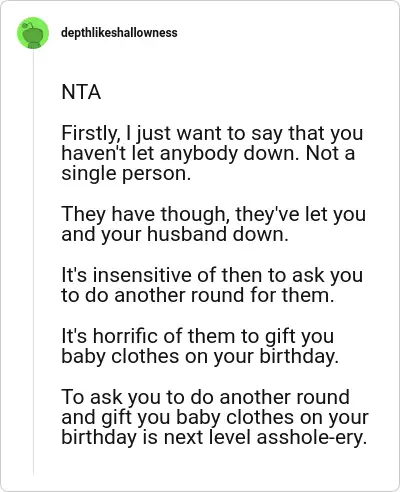
Task: Click the word asshole-ery
Action: pos(312,438)
